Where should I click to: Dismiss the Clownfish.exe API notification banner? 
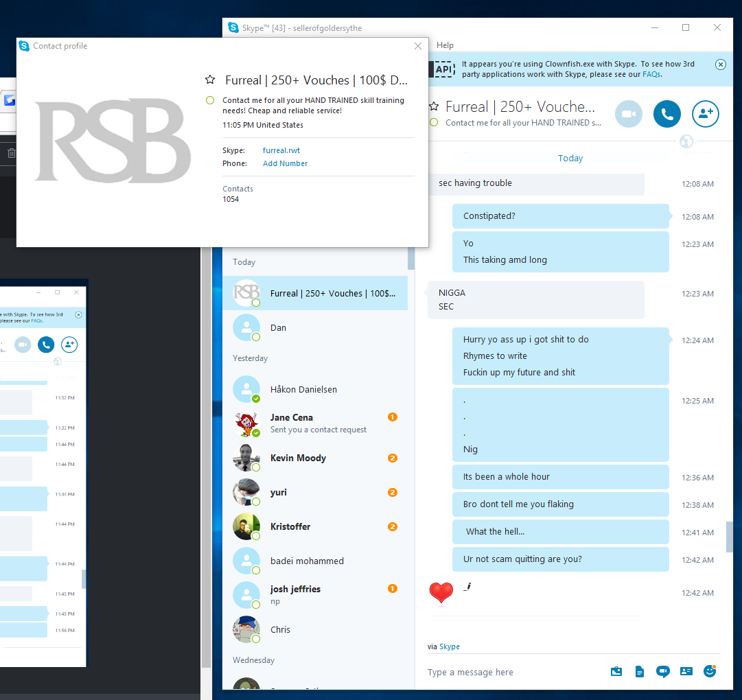[x=720, y=65]
